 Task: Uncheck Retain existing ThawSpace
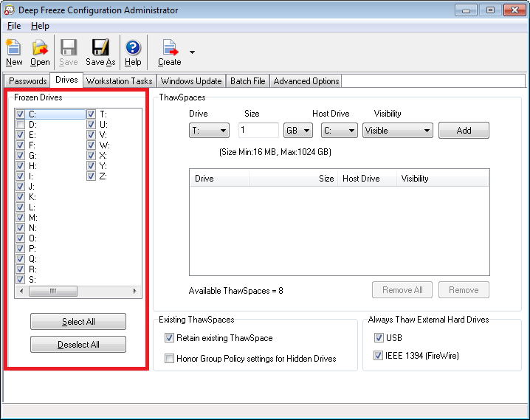point(169,338)
